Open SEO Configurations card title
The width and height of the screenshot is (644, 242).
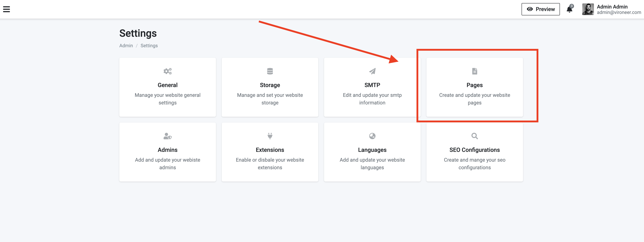coord(474,150)
